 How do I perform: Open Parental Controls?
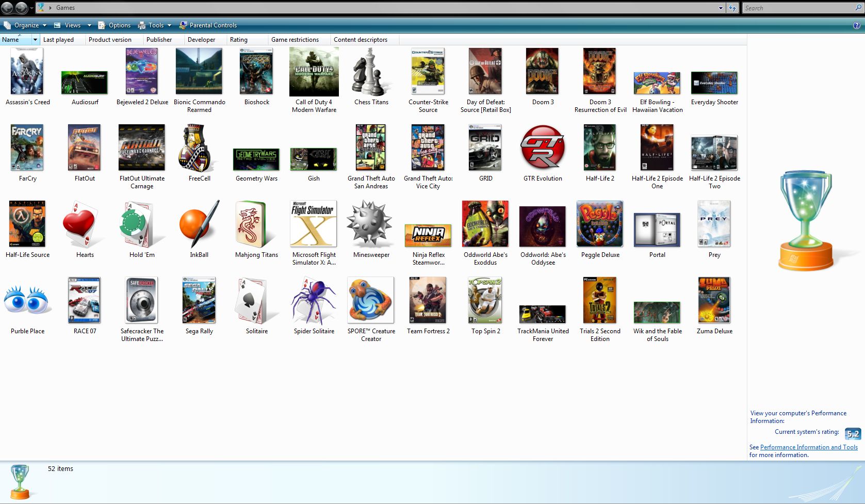208,25
